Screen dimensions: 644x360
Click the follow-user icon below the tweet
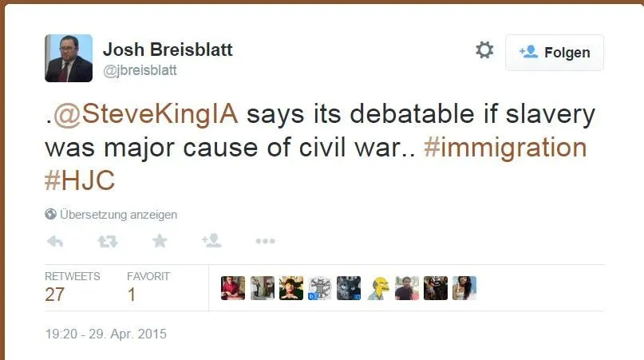coord(211,241)
